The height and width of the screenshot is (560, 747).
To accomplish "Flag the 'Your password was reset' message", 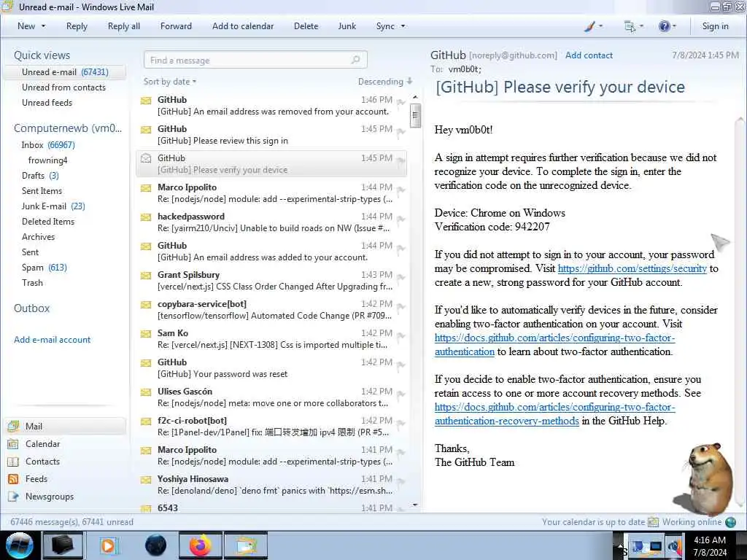I will 401,365.
